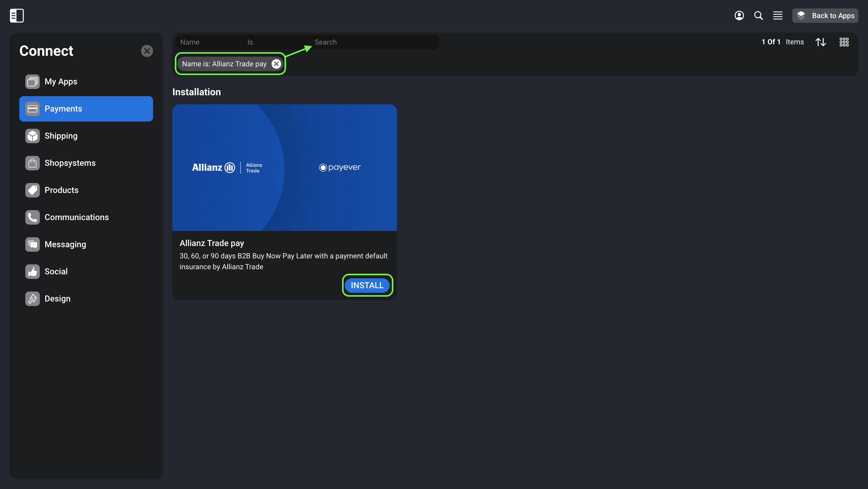Viewport: 868px width, 489px height.
Task: Click the 'Connect' panel title
Action: coord(46,51)
